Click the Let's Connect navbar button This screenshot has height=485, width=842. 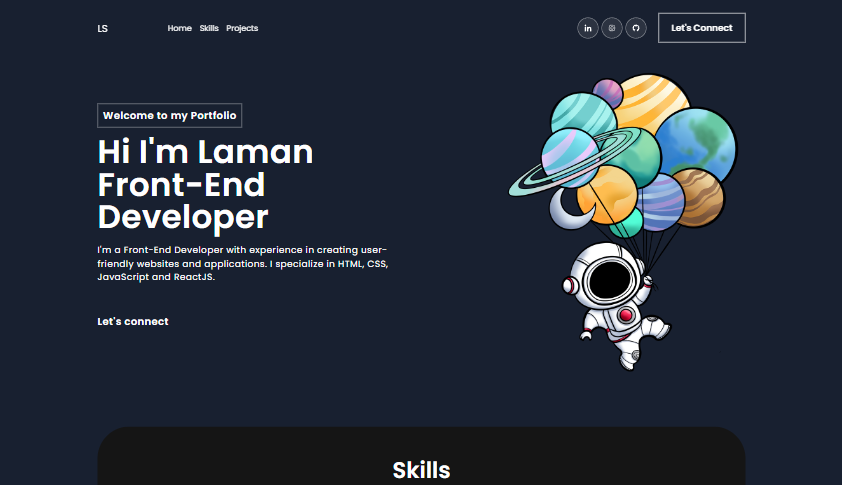point(701,28)
